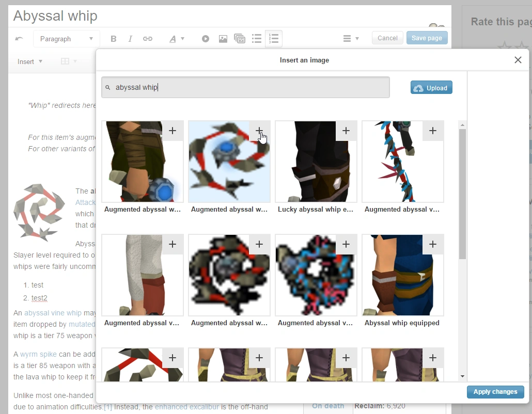
Task: Add the Abyssal whip equipped image
Action: (x=433, y=244)
